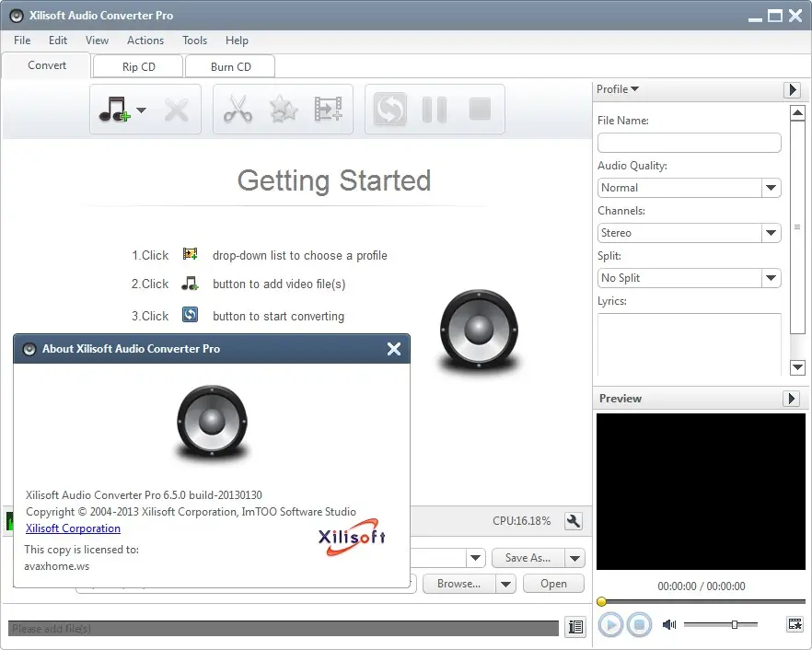Open the Effects star icon

(284, 110)
